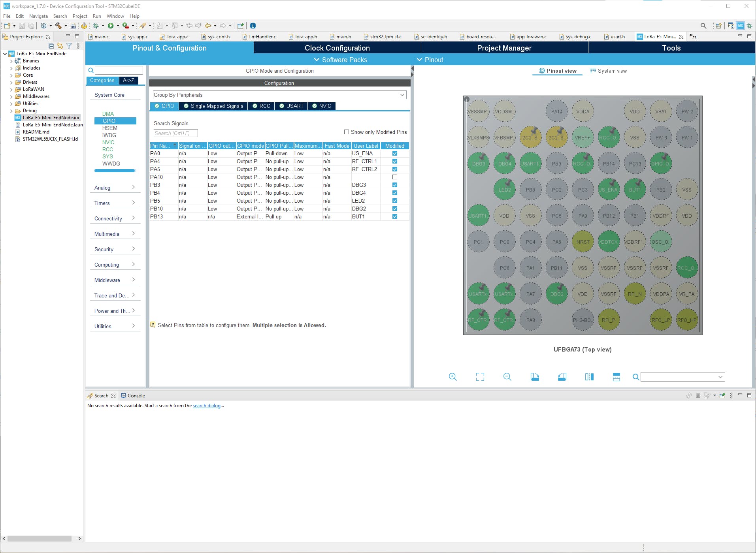Expand the Middleware category
Image resolution: width=756 pixels, height=553 pixels.
point(115,280)
